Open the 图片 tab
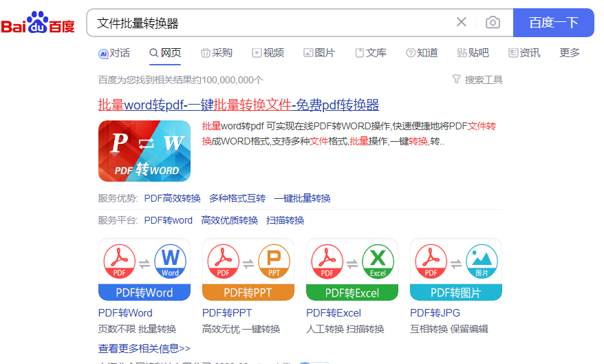 coord(319,53)
